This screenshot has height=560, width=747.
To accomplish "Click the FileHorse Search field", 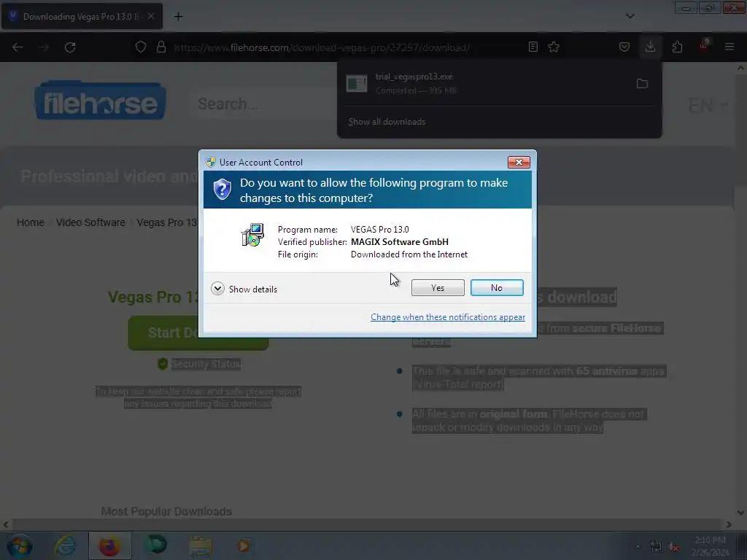I will [x=264, y=104].
